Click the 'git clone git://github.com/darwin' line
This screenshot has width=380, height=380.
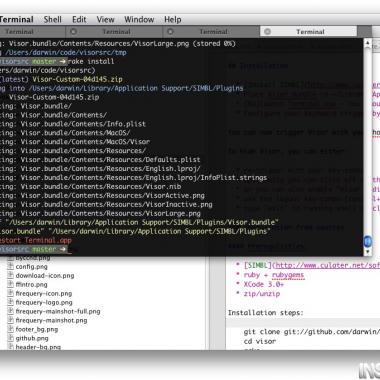tap(312, 332)
